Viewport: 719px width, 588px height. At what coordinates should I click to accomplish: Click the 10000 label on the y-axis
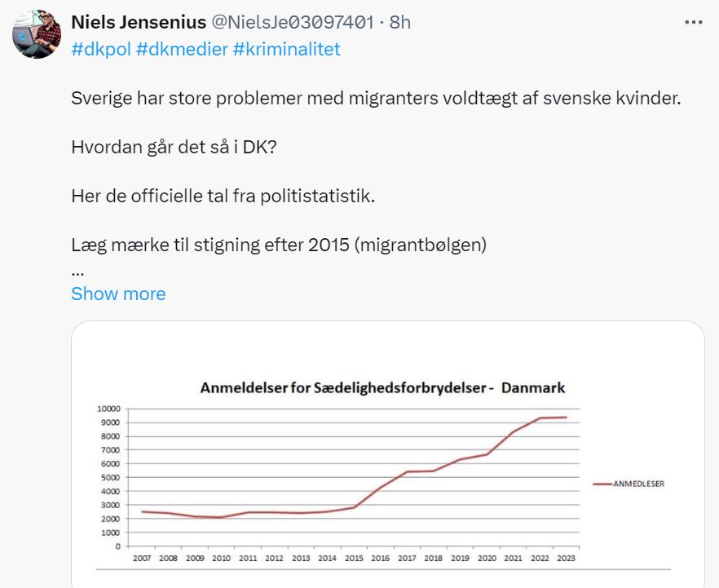pos(108,409)
